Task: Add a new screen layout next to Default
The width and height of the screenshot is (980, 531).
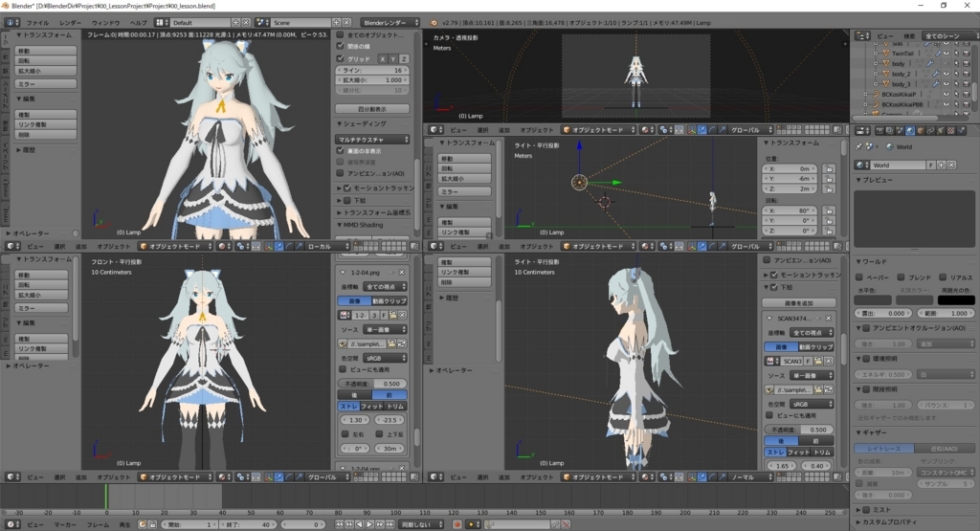Action: pos(235,23)
